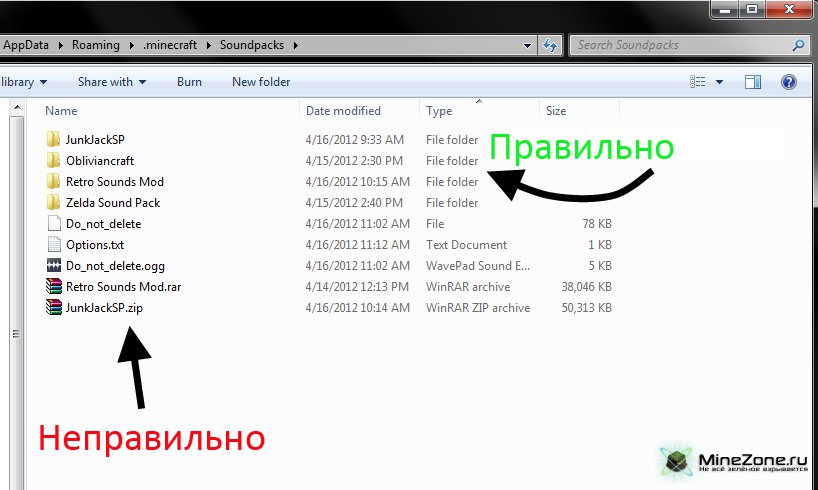Click the Retro Sounds Mod.rar archive icon

pyautogui.click(x=54, y=287)
